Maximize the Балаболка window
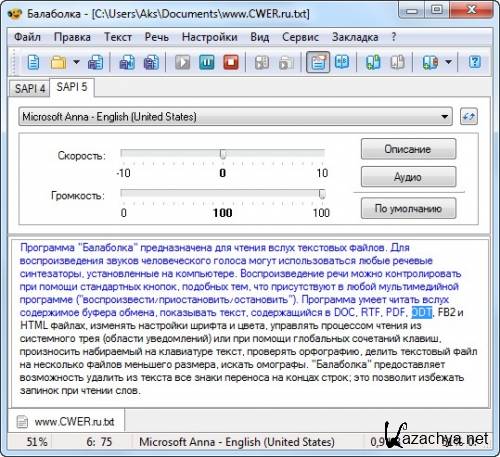This screenshot has height=457, width=500. click(x=437, y=10)
